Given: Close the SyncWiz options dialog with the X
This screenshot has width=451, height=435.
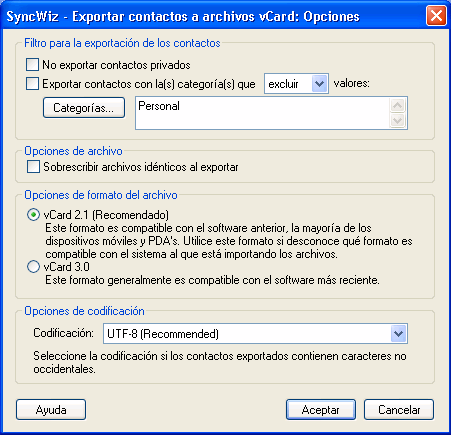Looking at the screenshot, I should click(436, 16).
